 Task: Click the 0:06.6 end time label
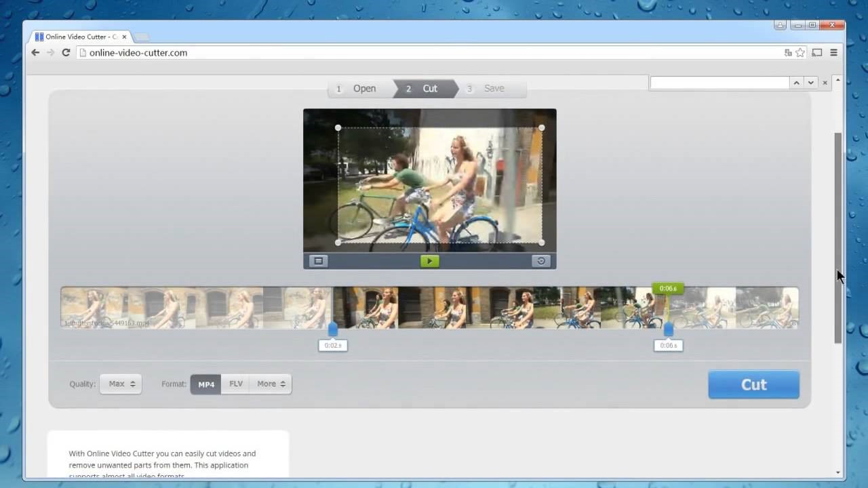click(668, 346)
